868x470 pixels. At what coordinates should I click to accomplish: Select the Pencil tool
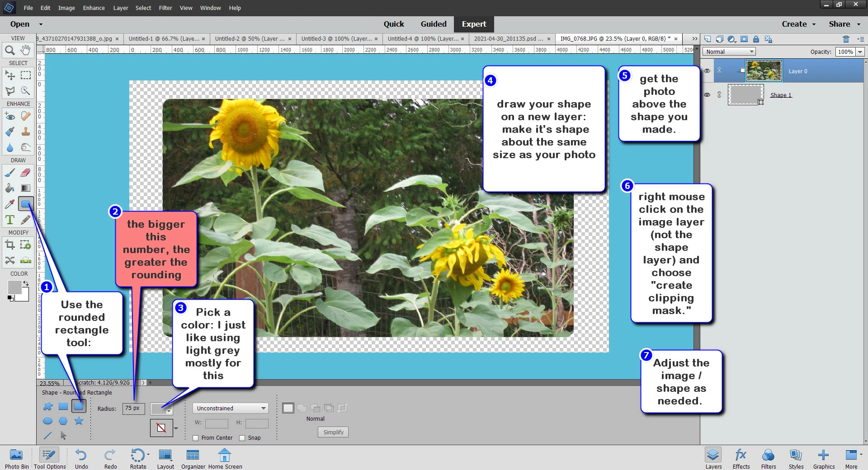[26, 220]
